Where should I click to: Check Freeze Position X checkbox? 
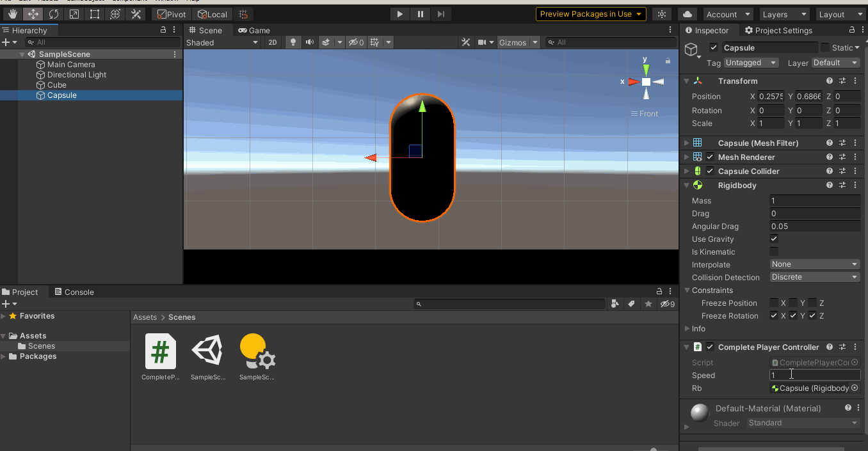(774, 303)
